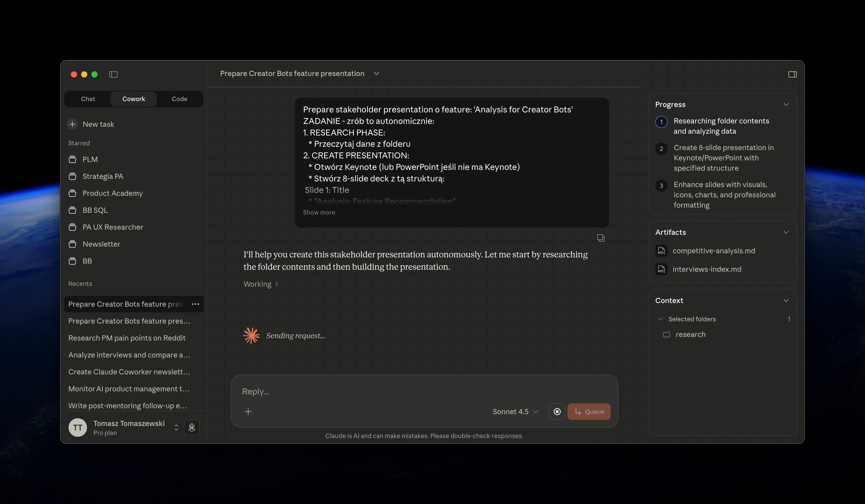
Task: Collapse the Progress panel
Action: pyautogui.click(x=786, y=105)
